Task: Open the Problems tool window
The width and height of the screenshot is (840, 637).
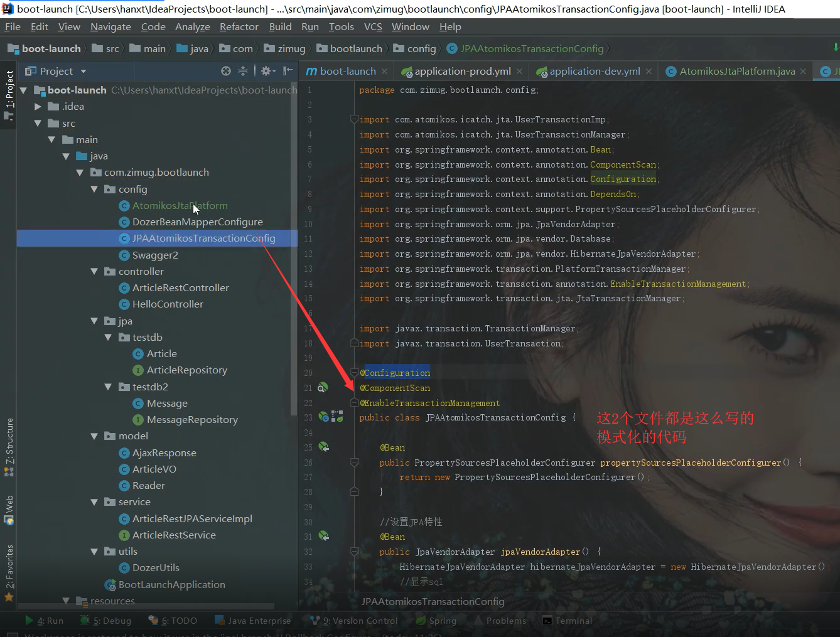Action: pyautogui.click(x=502, y=621)
